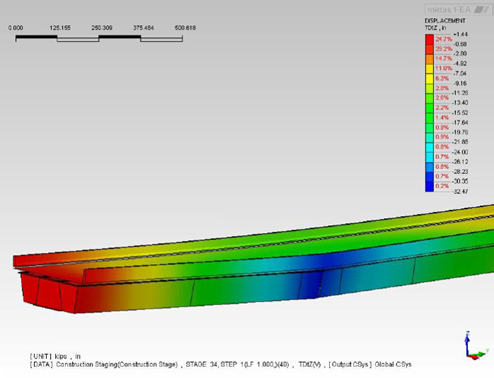Select the yellow legend band beside 6.3%
Viewport: 494px width, 378px height.
click(x=429, y=79)
